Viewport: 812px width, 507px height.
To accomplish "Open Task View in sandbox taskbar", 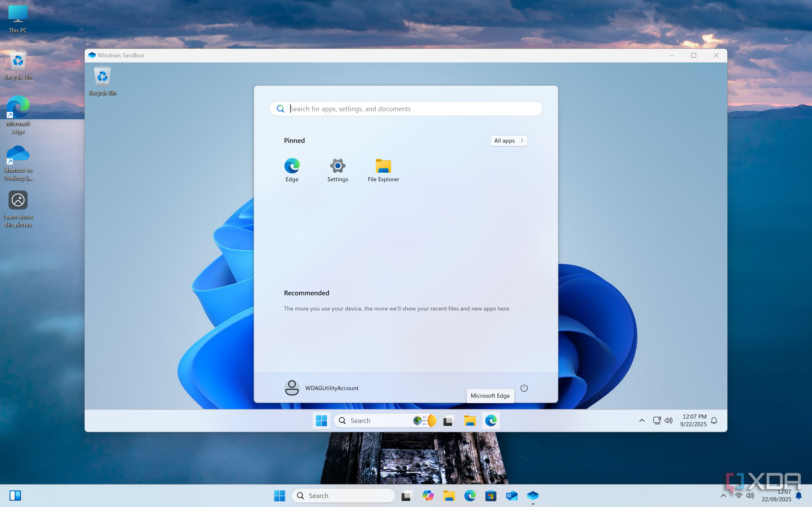I will tap(449, 420).
